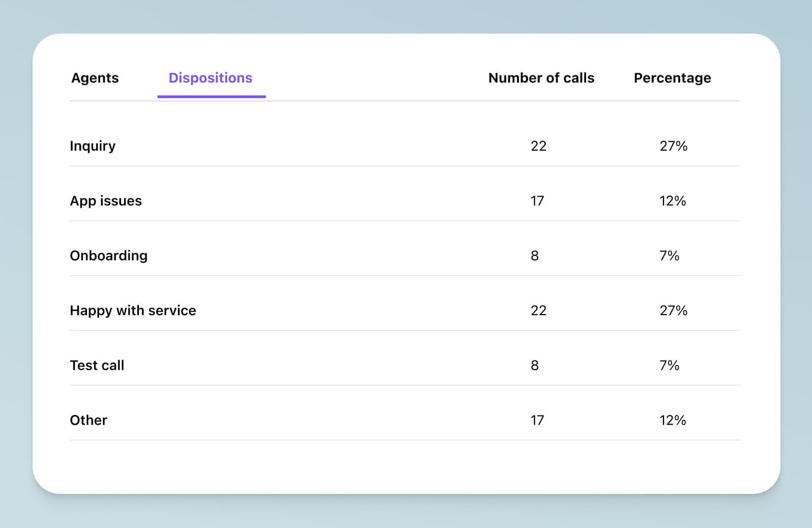Click the call count for Inquiry
This screenshot has height=528, width=812.
538,146
